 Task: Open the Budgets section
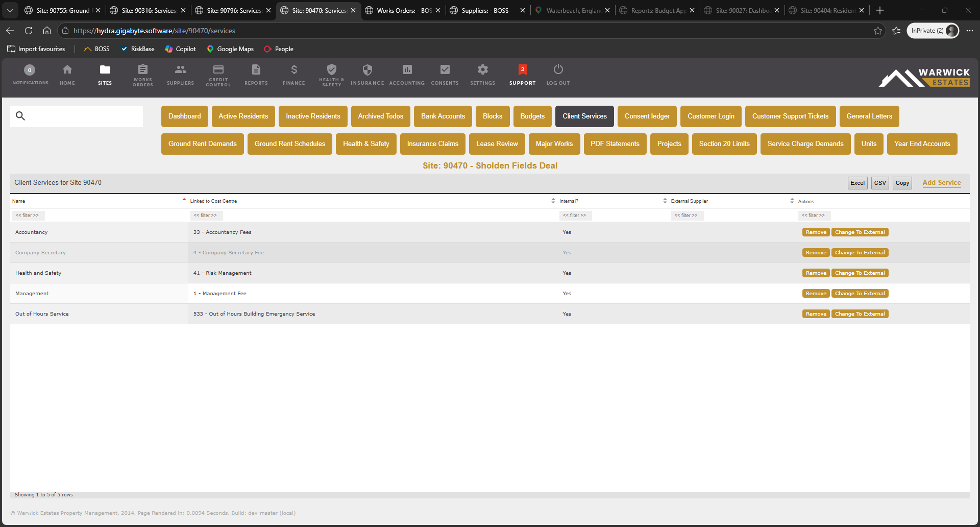(x=532, y=116)
